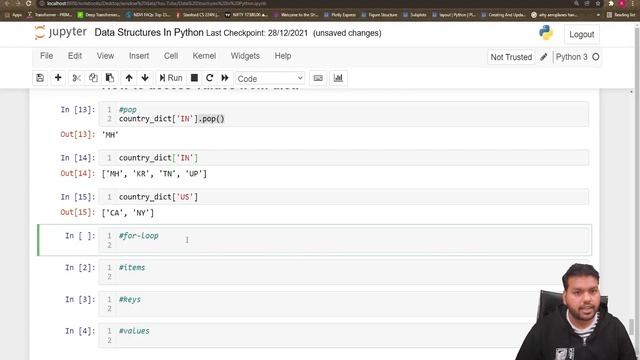
Task: Click the Last Checkpoint 28/12/2021 text
Action: pyautogui.click(x=257, y=33)
